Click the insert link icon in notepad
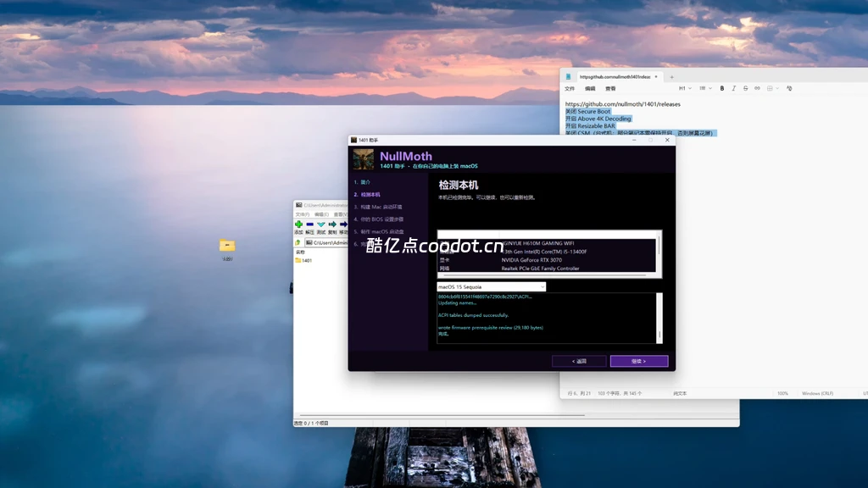 (757, 88)
